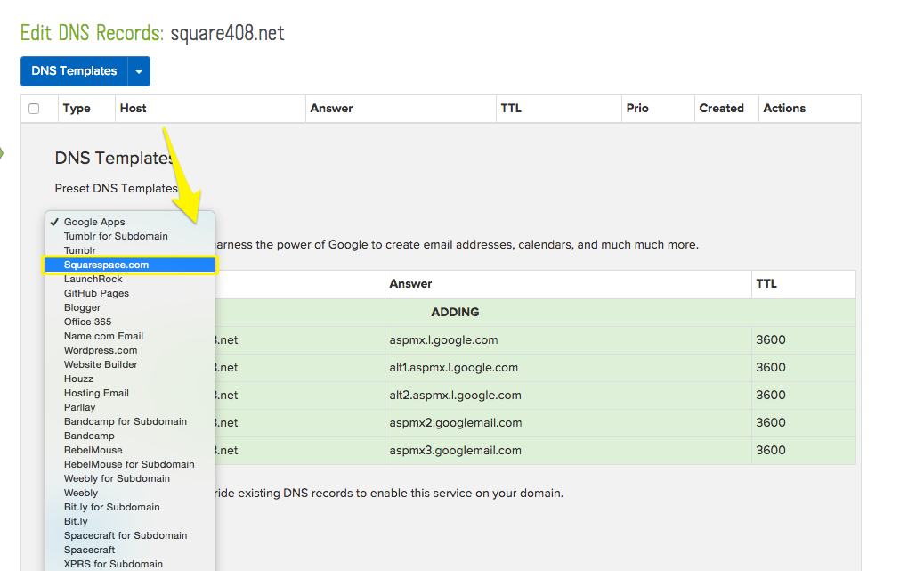The height and width of the screenshot is (571, 924).
Task: Choose Website Builder in the list
Action: 101,364
